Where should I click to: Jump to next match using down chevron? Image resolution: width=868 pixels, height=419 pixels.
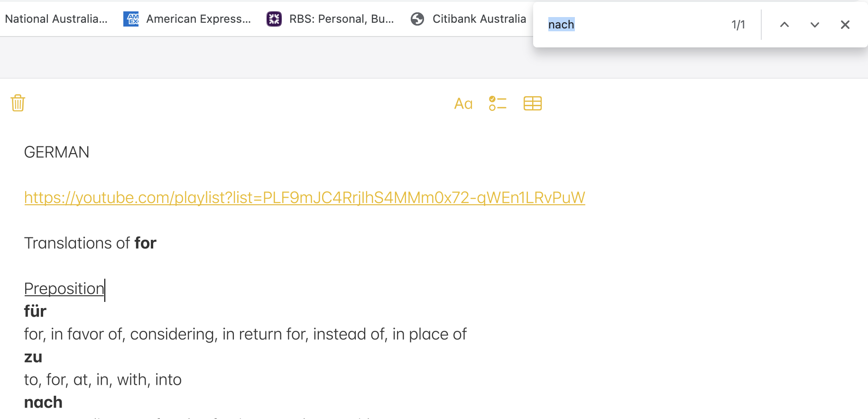pyautogui.click(x=814, y=25)
